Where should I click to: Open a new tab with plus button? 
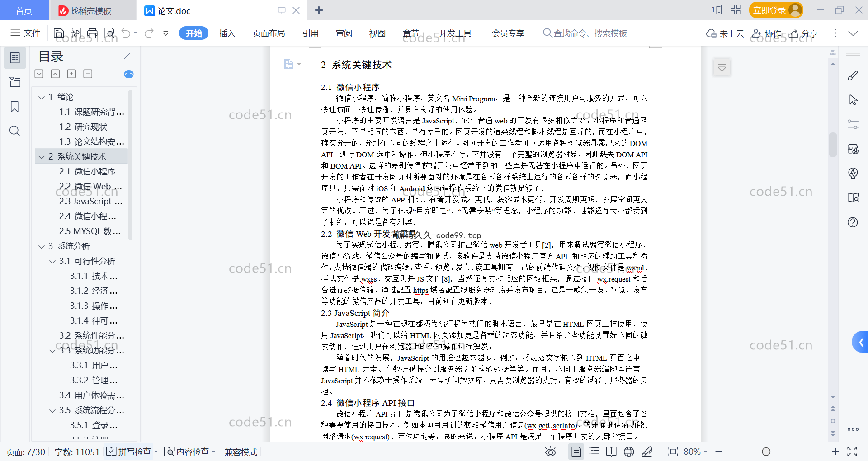coord(319,10)
